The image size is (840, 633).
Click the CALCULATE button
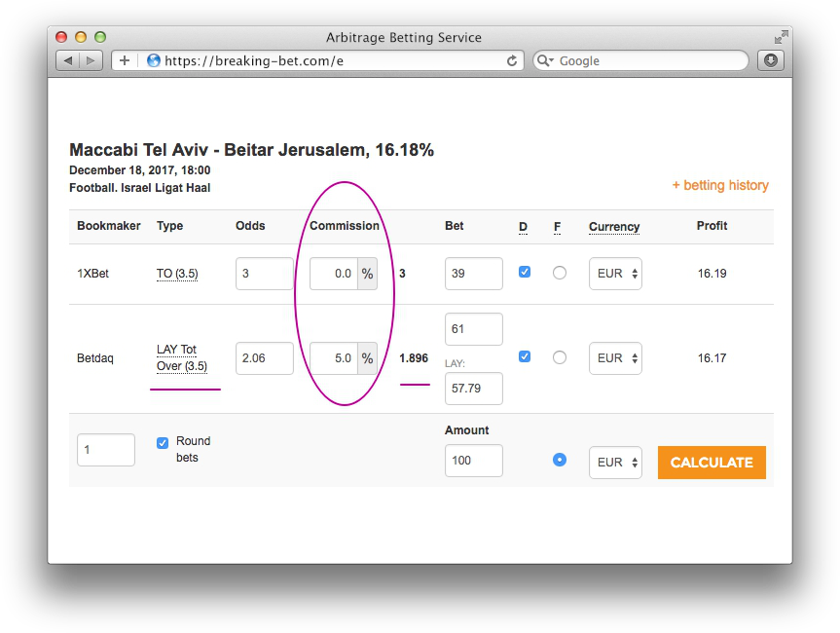click(x=712, y=462)
